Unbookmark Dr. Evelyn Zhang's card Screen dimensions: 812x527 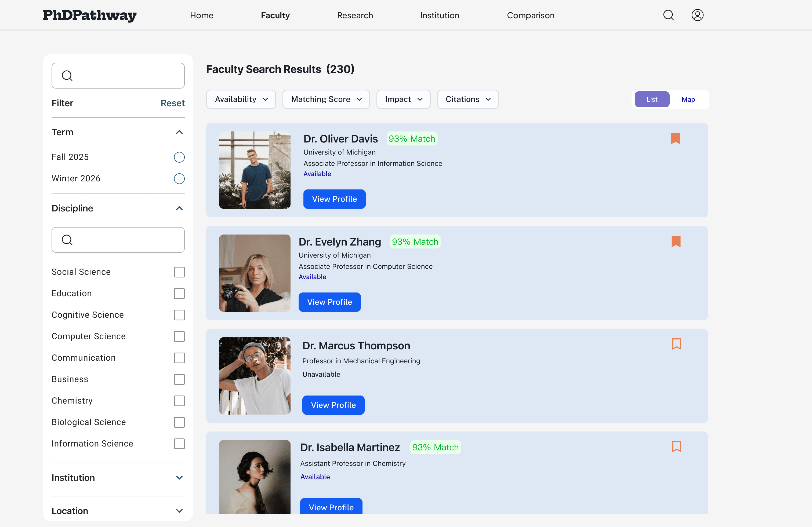point(676,241)
